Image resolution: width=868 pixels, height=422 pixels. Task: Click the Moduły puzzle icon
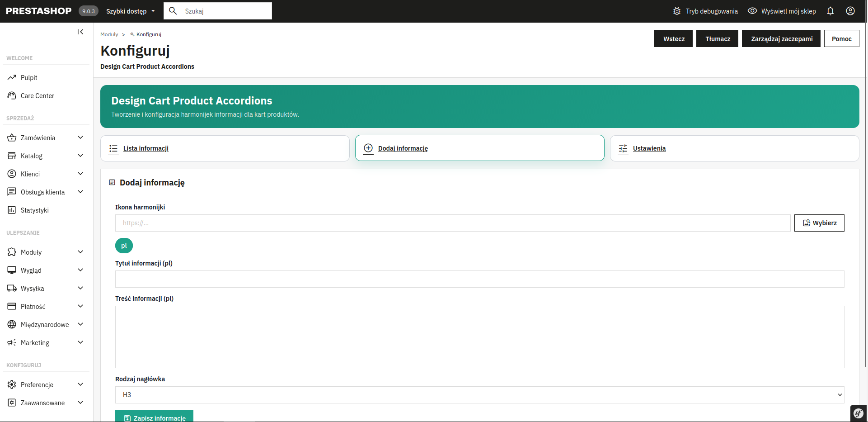[x=12, y=252]
